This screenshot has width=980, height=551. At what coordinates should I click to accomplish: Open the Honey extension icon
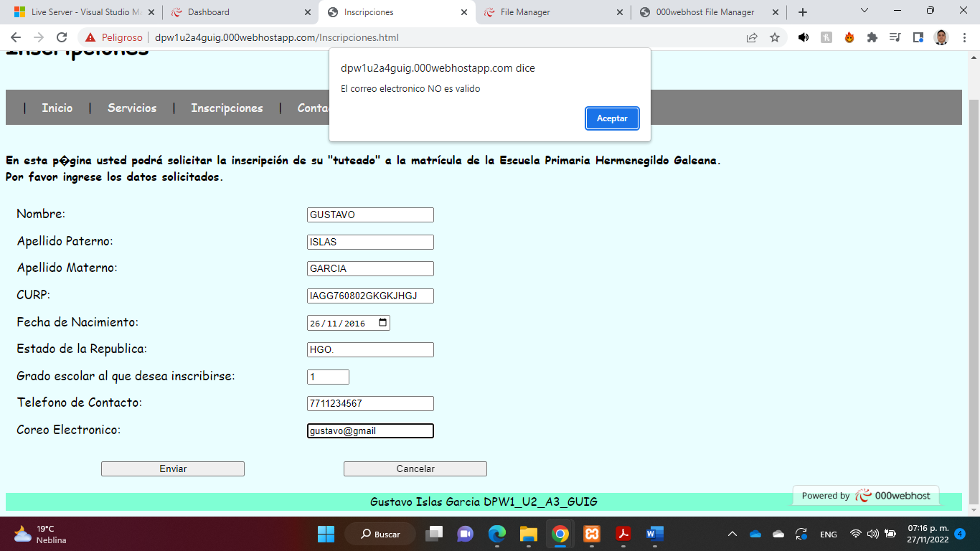click(826, 37)
